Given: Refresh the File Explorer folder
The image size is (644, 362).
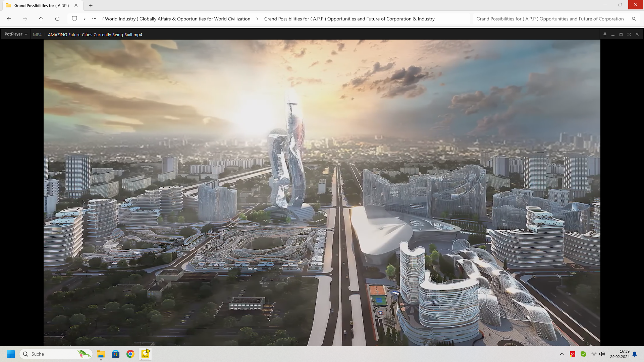Looking at the screenshot, I should point(57,19).
